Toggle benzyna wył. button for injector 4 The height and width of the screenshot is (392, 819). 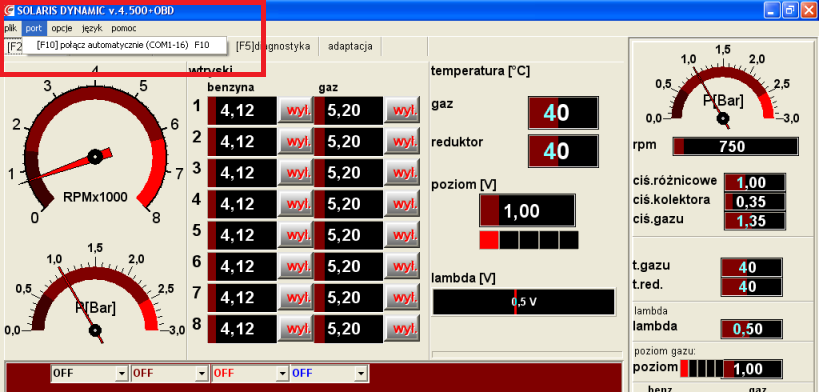pos(296,204)
